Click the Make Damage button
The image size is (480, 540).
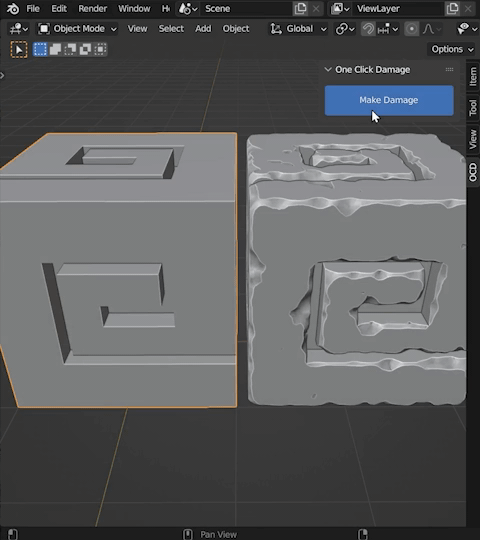coord(389,100)
